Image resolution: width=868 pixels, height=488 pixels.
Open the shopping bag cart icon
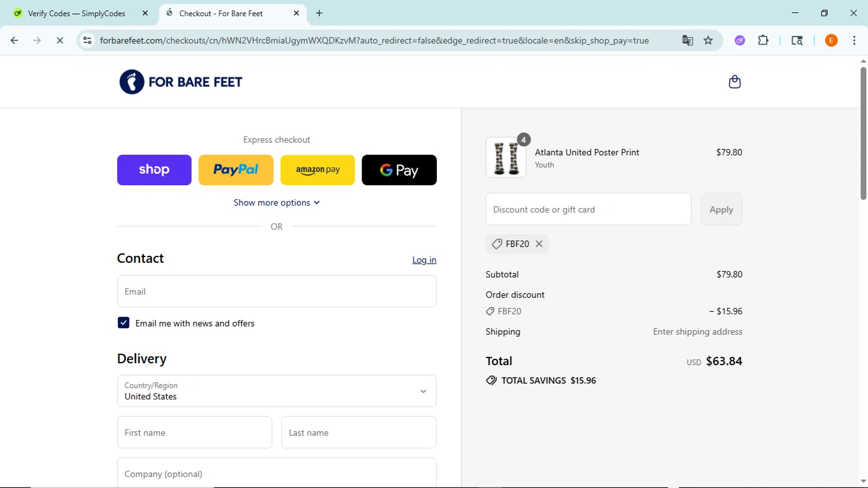tap(734, 82)
